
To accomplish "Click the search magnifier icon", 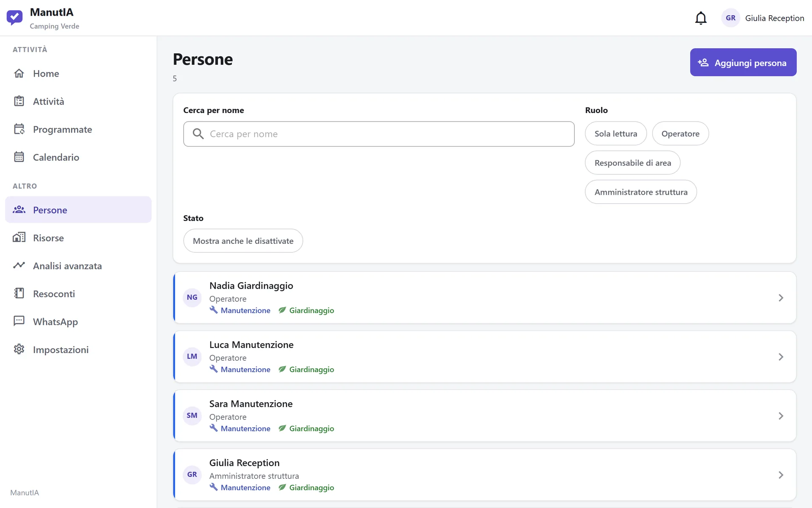I will pyautogui.click(x=198, y=134).
